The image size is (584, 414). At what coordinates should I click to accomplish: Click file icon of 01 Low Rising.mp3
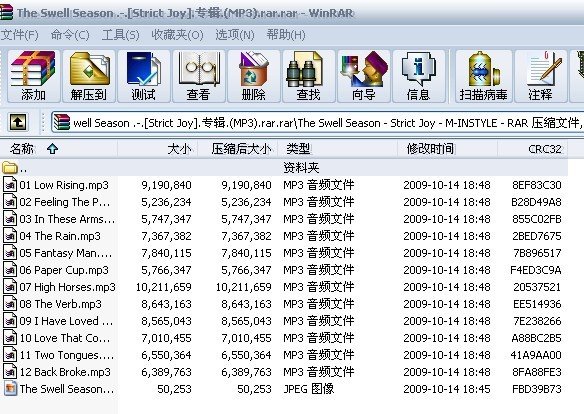[x=10, y=185]
